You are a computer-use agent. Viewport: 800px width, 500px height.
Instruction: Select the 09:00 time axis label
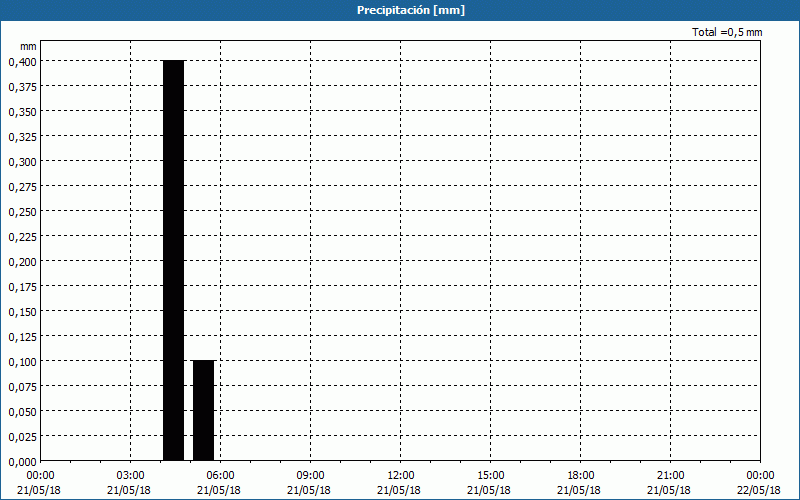pyautogui.click(x=310, y=475)
